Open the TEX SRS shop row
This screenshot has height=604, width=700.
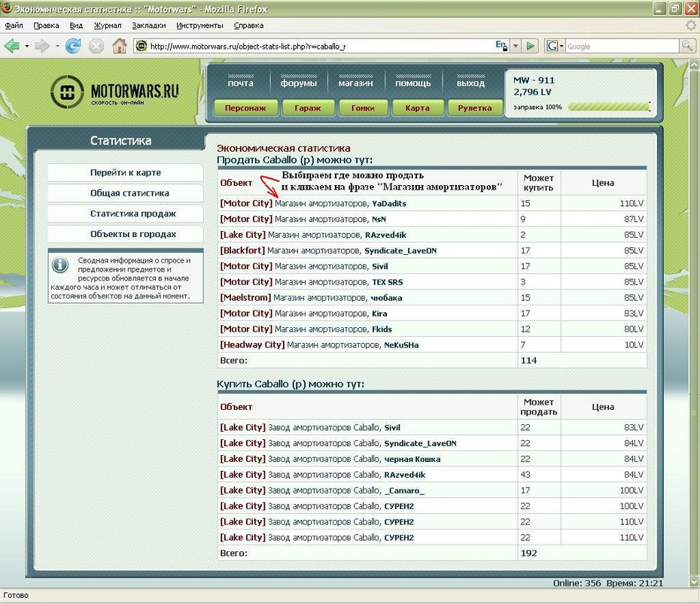click(x=322, y=282)
